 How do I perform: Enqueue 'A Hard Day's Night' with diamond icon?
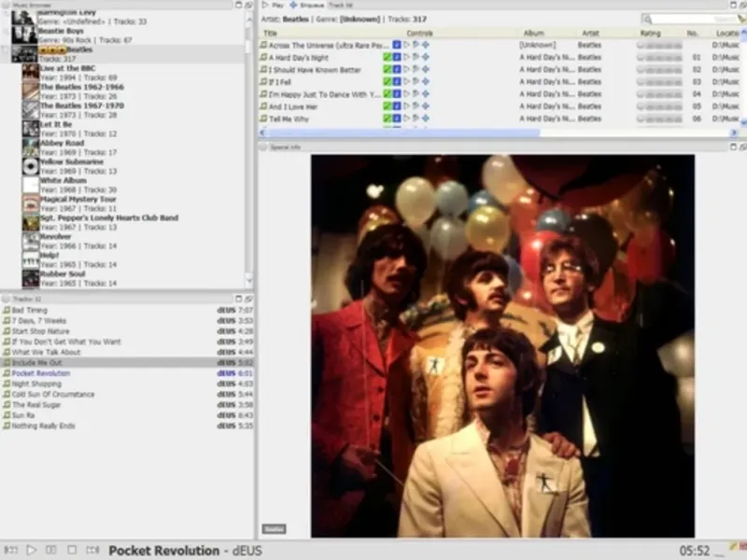pos(426,57)
